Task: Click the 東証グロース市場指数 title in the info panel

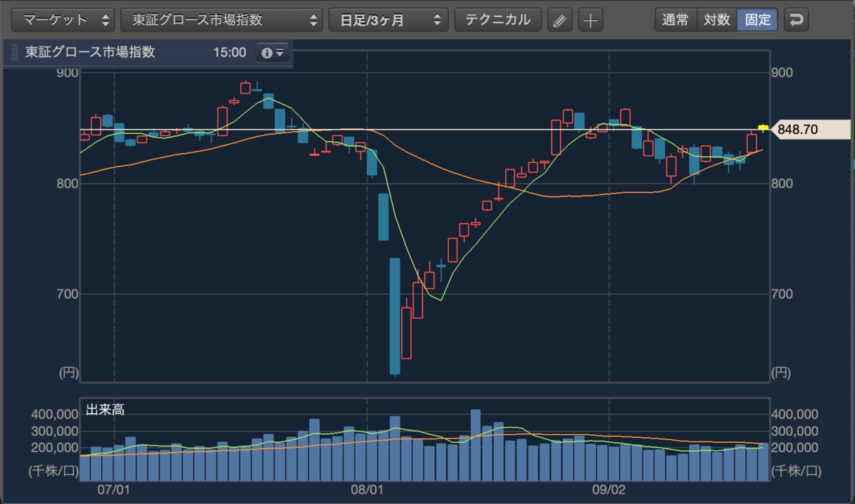Action: 90,53
